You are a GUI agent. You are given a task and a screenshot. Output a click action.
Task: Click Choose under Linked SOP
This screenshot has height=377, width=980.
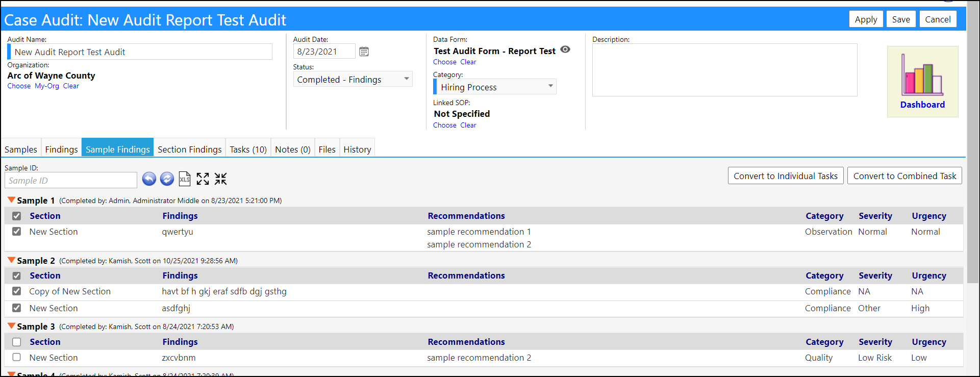pos(445,125)
